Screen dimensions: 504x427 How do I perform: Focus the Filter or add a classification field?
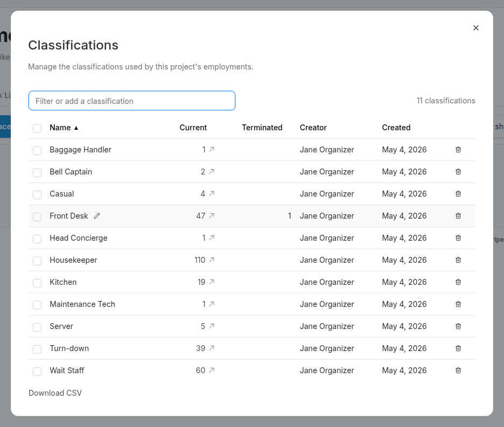click(x=132, y=101)
